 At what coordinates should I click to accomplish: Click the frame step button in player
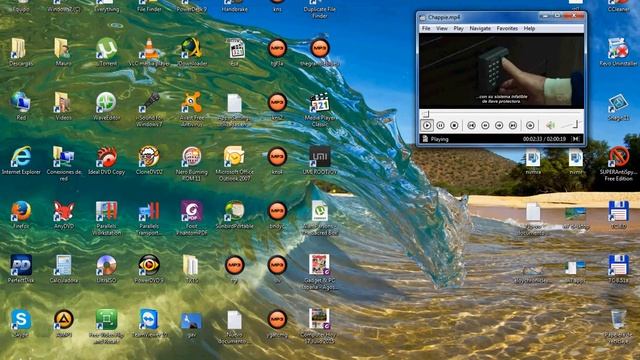[530, 125]
